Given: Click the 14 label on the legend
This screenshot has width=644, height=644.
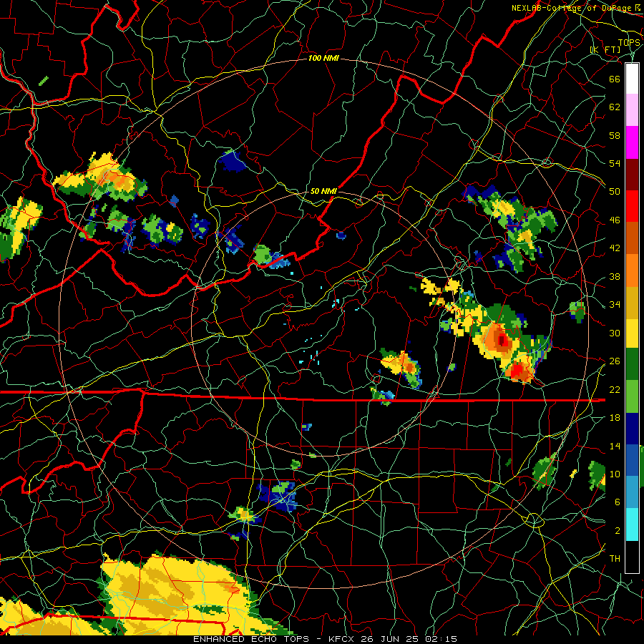Looking at the screenshot, I should click(x=615, y=446).
